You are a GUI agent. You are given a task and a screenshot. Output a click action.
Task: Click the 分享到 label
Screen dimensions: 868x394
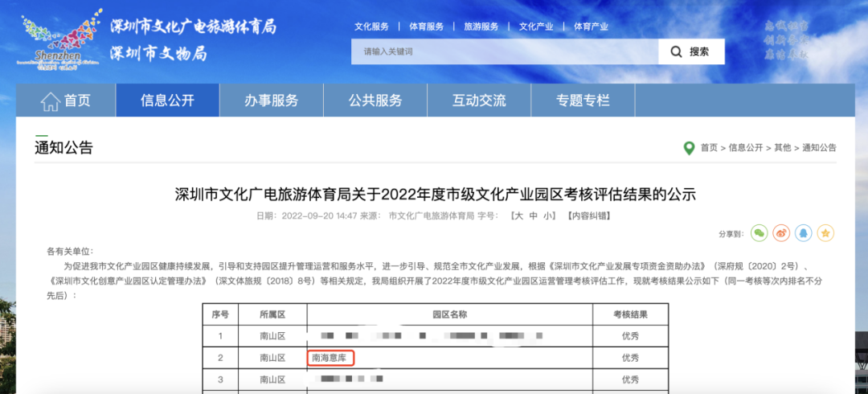point(731,234)
